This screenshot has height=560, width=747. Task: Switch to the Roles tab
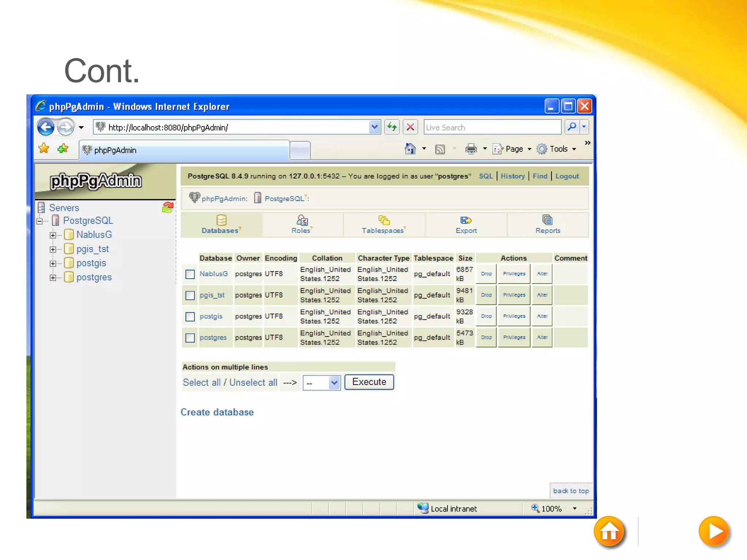pyautogui.click(x=302, y=225)
